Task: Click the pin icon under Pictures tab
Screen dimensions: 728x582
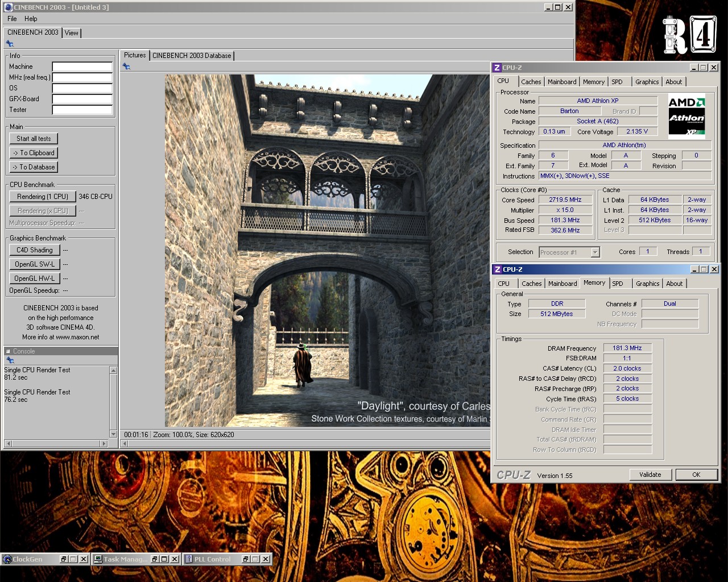Action: (x=126, y=66)
